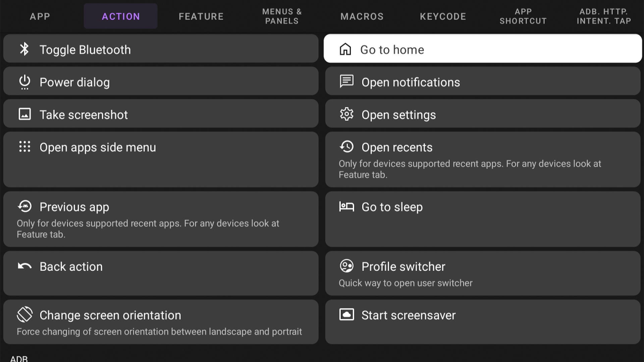The height and width of the screenshot is (362, 644).
Task: Click the Take screenshot image icon
Action: 25,114
